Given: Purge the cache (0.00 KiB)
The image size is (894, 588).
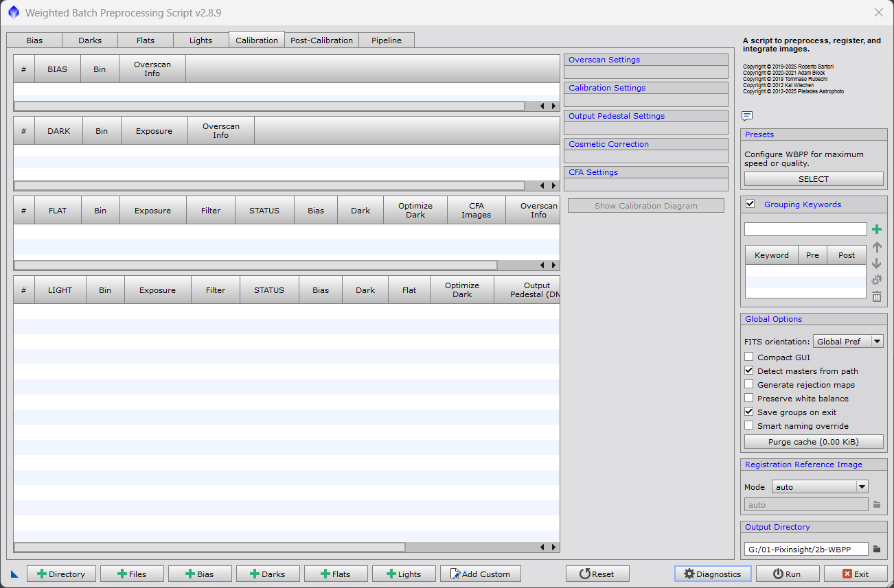Looking at the screenshot, I should click(814, 442).
